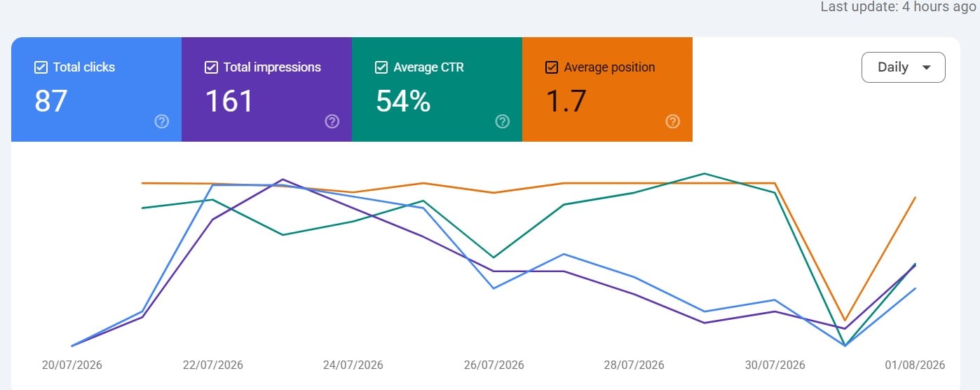Open the Daily granularity dropdown
Screen dimensions: 980x390
coord(904,67)
